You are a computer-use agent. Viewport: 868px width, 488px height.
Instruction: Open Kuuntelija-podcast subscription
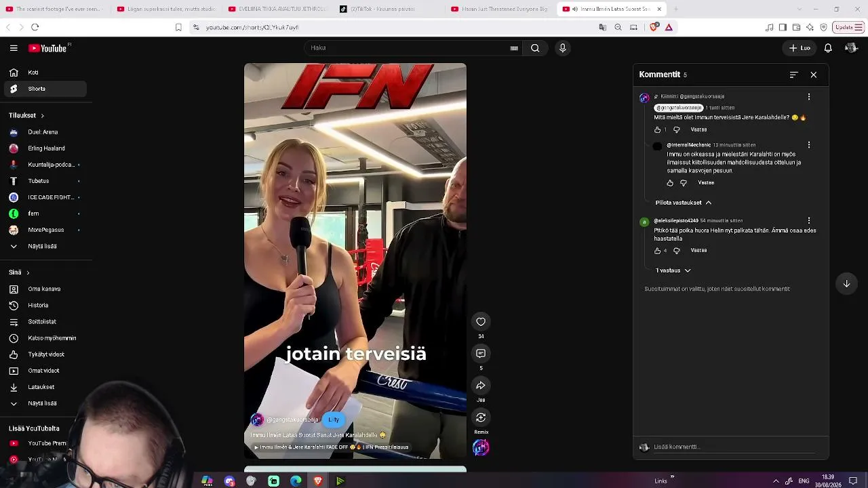point(45,165)
